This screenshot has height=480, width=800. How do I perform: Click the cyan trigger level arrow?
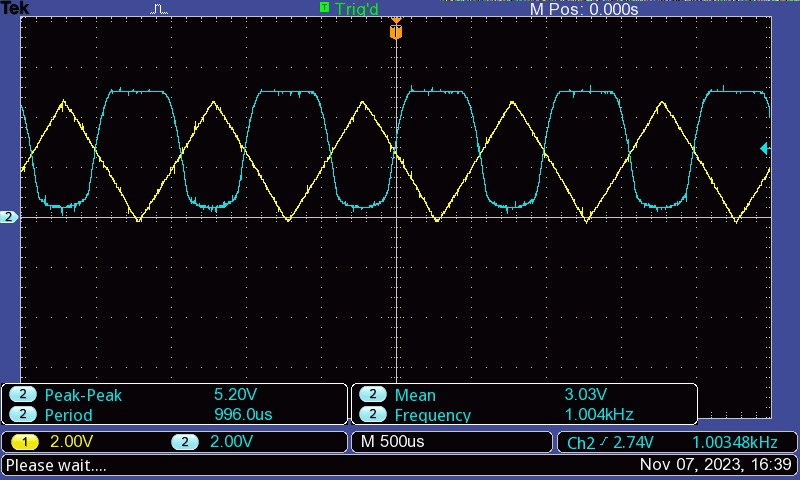point(765,149)
